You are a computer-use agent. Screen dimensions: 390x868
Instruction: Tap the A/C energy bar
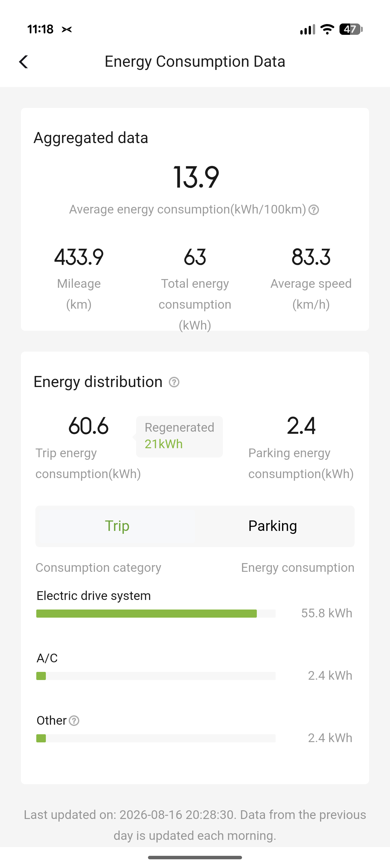156,676
